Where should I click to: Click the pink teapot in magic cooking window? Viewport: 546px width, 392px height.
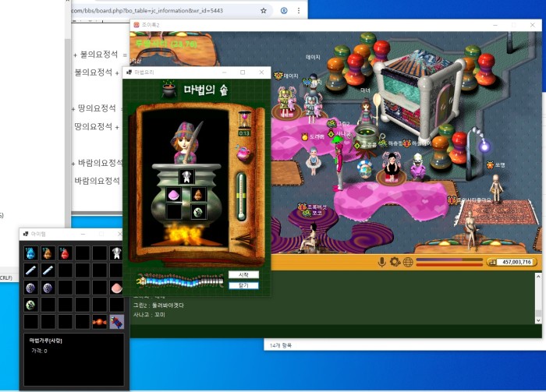[243, 154]
